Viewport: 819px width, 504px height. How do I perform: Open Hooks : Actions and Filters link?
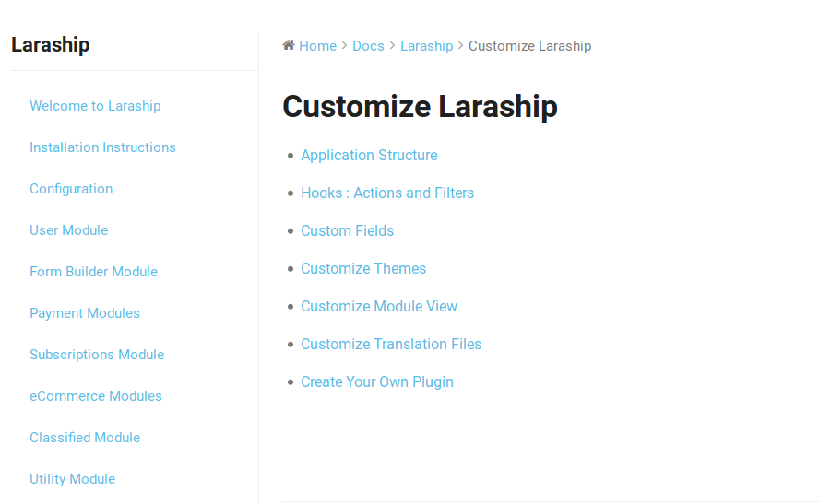point(387,193)
